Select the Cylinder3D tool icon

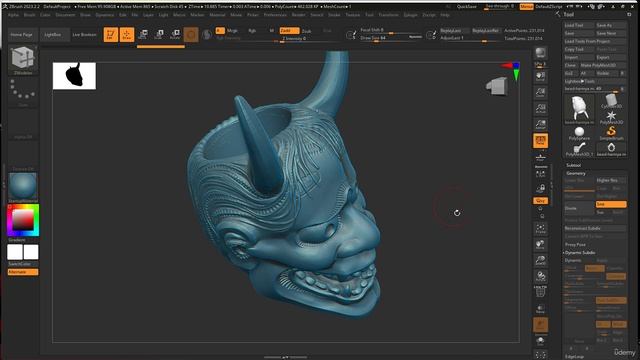tap(611, 101)
